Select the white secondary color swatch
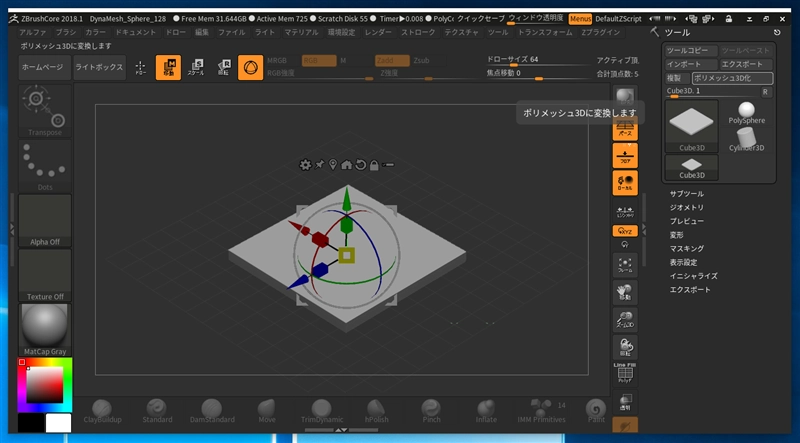Viewport: 800px width, 443px height. 59,424
